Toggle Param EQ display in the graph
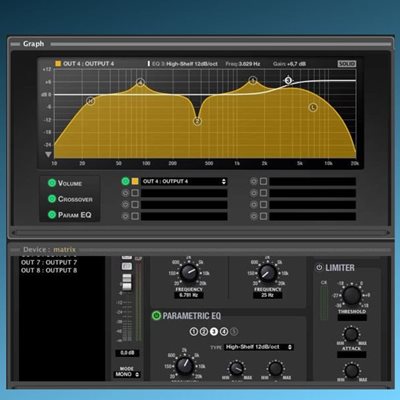The height and width of the screenshot is (400, 400). (x=52, y=215)
